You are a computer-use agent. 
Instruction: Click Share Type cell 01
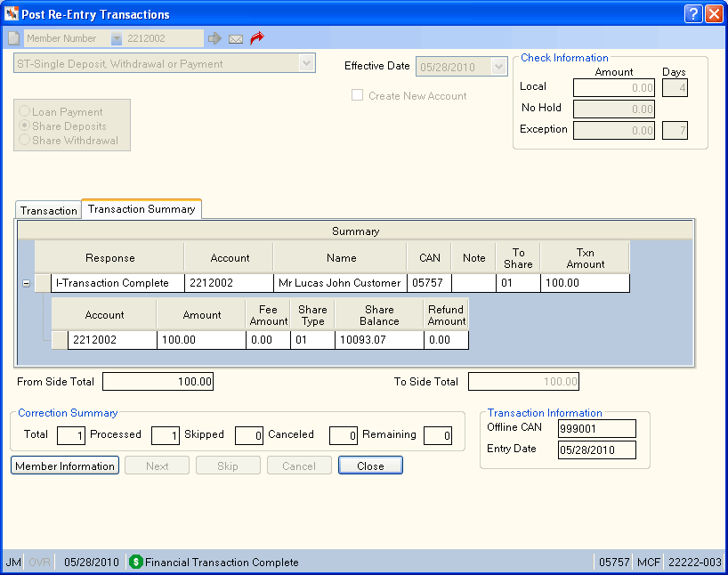(x=312, y=339)
